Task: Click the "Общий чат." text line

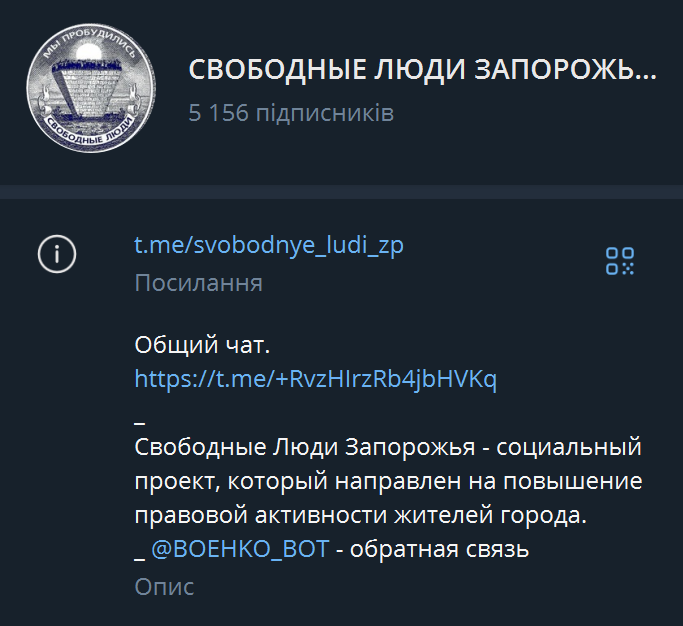Action: [x=202, y=345]
